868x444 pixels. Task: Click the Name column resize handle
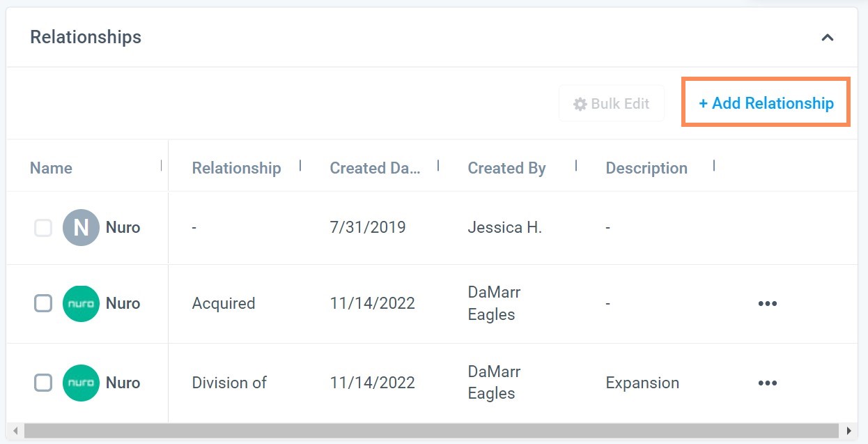[162, 166]
